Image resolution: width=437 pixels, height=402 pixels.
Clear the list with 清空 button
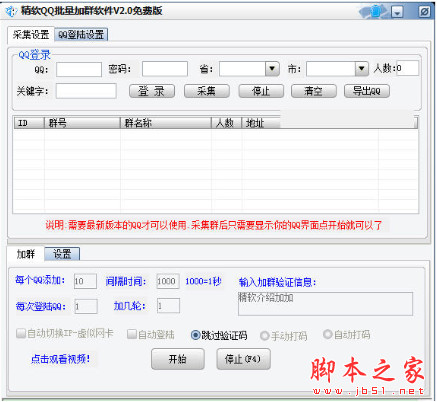[314, 91]
